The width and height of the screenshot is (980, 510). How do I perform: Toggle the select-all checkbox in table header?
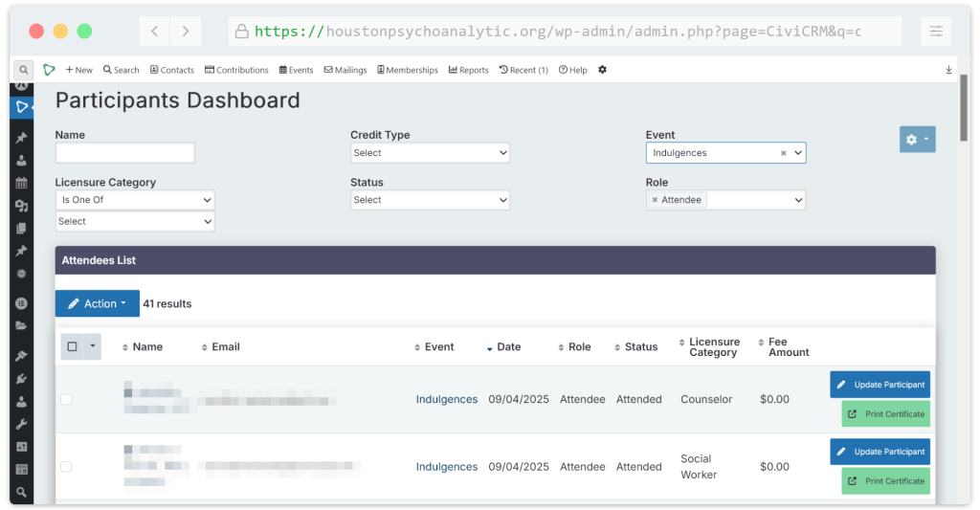point(72,346)
